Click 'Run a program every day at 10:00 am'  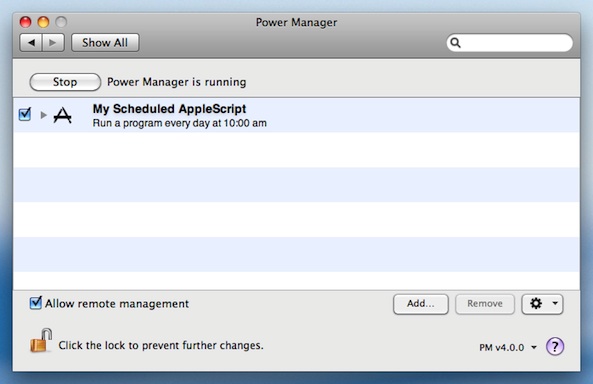(x=180, y=123)
